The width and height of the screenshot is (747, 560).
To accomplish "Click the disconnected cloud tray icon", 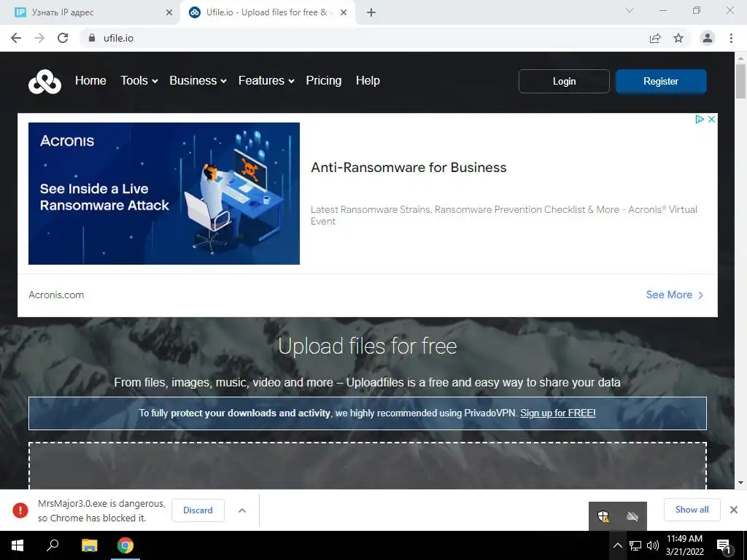I will pyautogui.click(x=632, y=516).
